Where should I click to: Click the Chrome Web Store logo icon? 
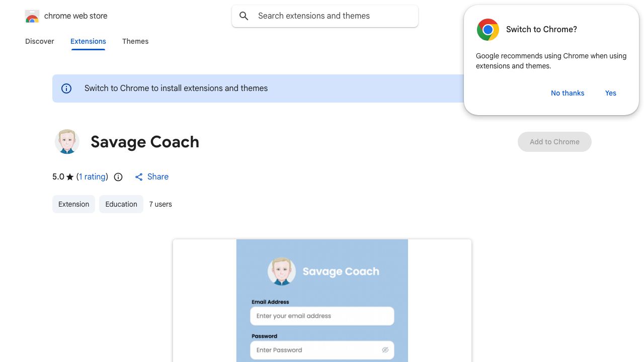coord(32,16)
